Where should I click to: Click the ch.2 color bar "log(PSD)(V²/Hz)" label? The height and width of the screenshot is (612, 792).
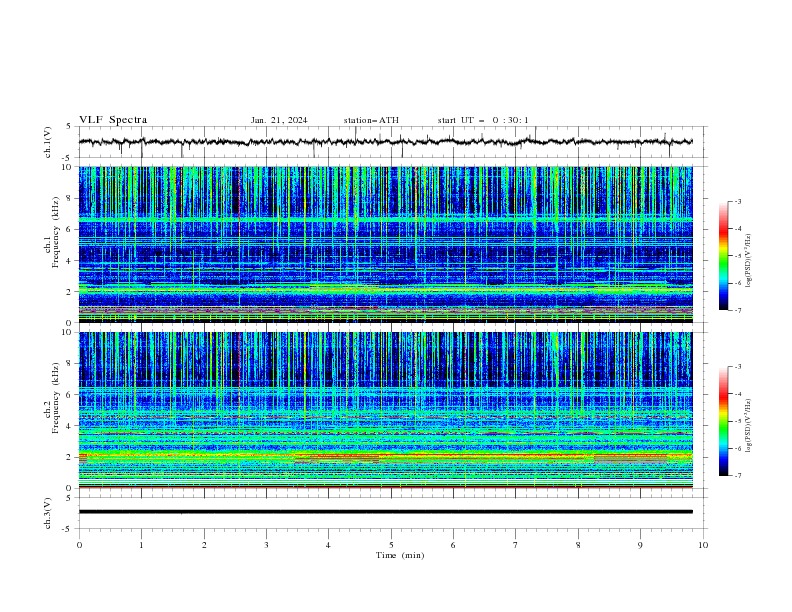[748, 425]
